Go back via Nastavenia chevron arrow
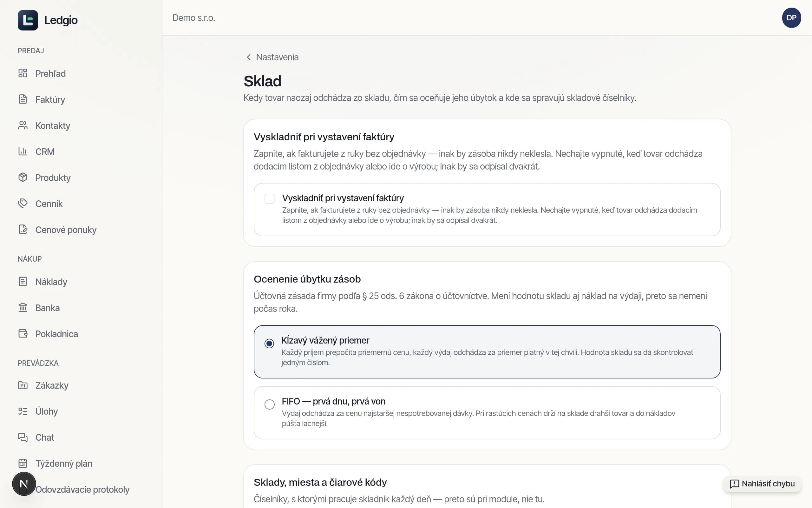The width and height of the screenshot is (812, 508). pyautogui.click(x=249, y=57)
